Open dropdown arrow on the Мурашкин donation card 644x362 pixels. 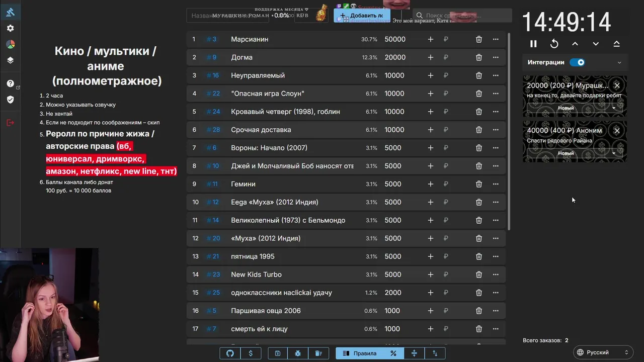(x=614, y=108)
